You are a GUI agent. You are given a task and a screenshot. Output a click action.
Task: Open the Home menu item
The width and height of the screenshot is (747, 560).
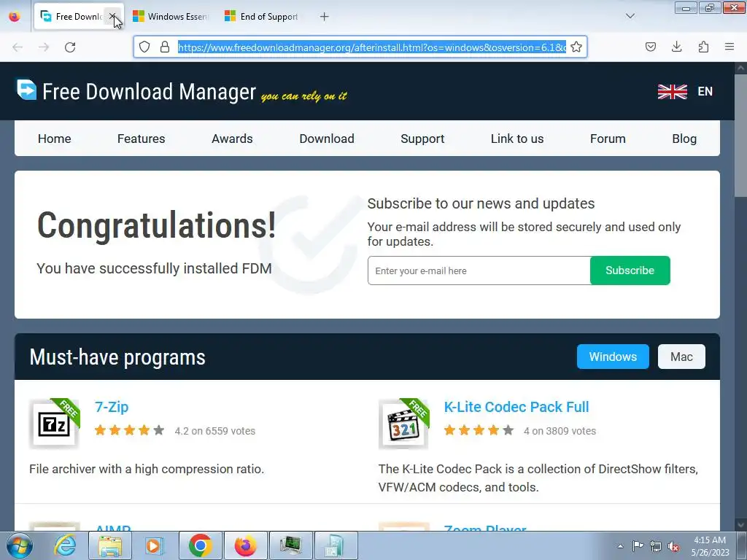pyautogui.click(x=54, y=139)
